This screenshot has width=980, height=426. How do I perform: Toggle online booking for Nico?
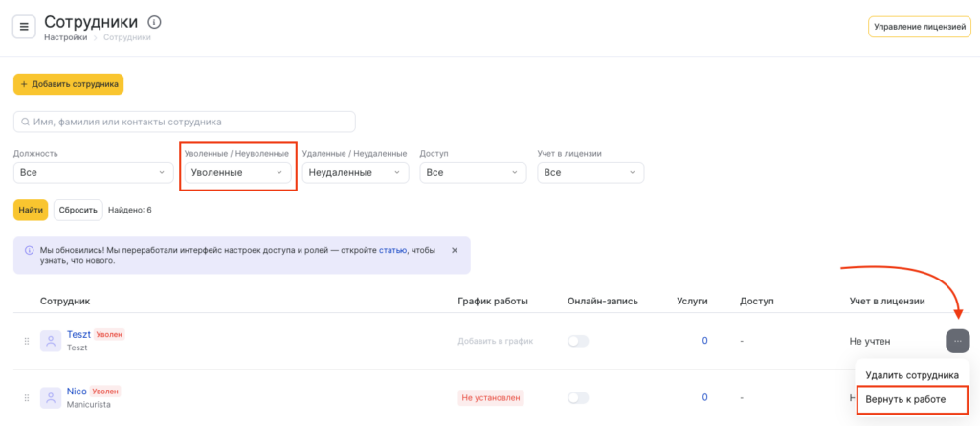click(x=578, y=397)
